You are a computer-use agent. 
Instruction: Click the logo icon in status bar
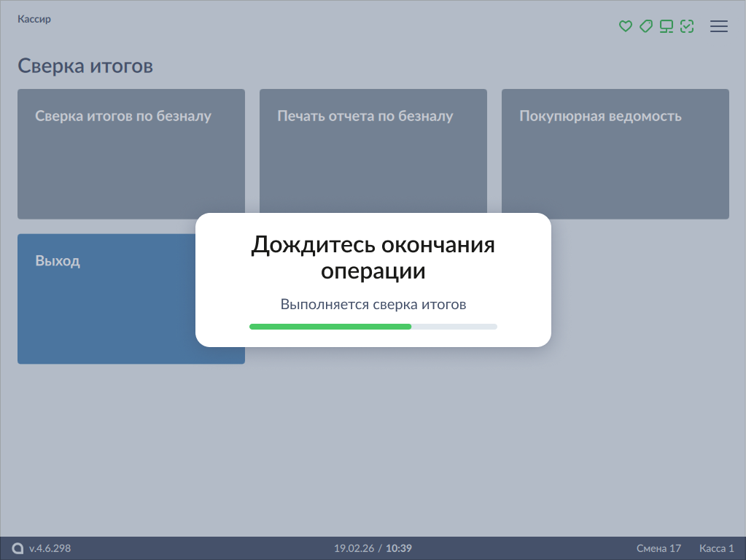tap(18, 548)
